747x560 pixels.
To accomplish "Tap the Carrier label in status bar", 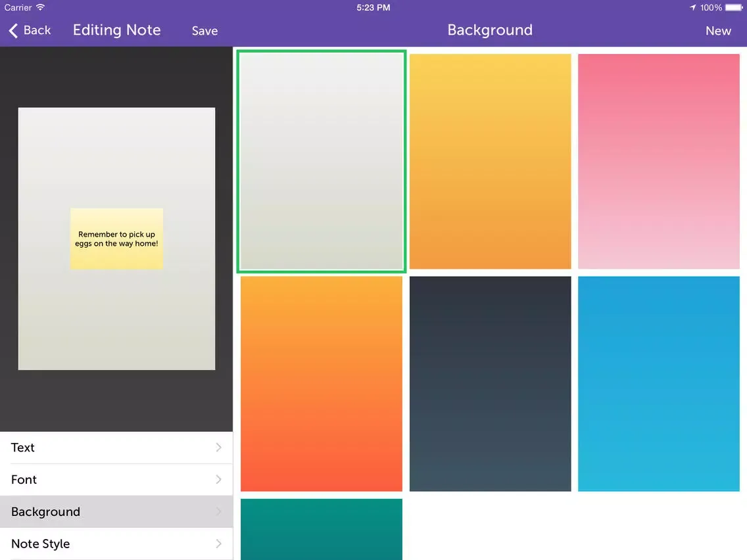I will click(x=18, y=8).
